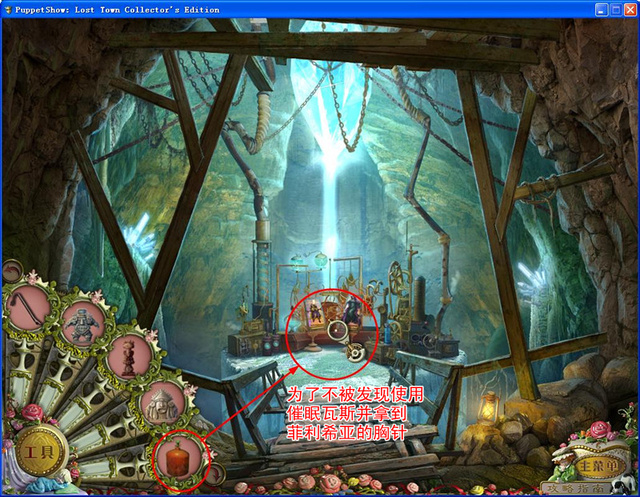This screenshot has height=497, width=640.
Task: Close the PuppetShow game window
Action: [631, 10]
